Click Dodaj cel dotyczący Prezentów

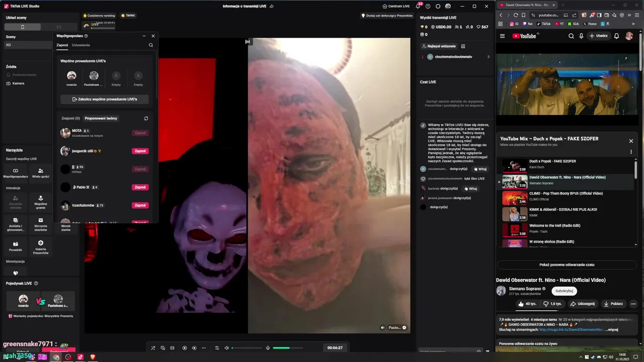[387, 16]
